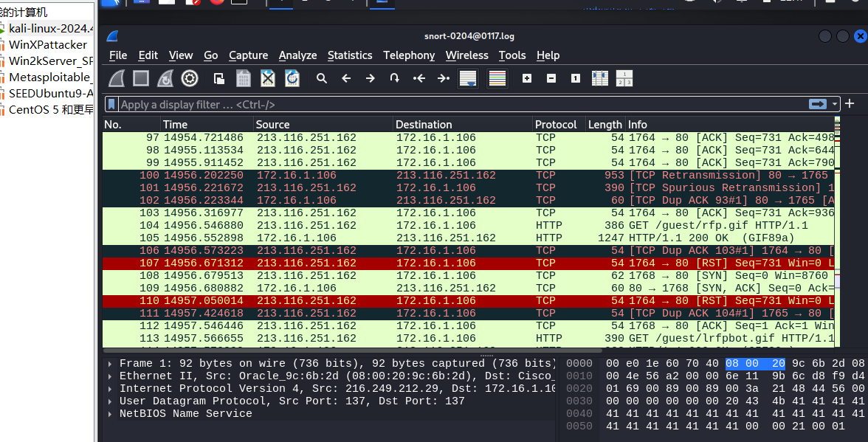Screen dimensions: 868x442
Task: Sort packets by Time column
Action: (207, 125)
